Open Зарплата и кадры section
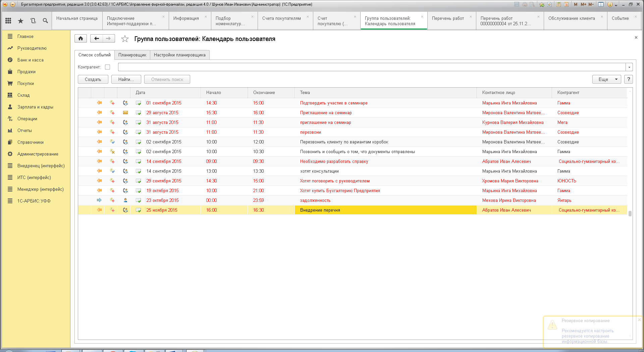 (35, 107)
